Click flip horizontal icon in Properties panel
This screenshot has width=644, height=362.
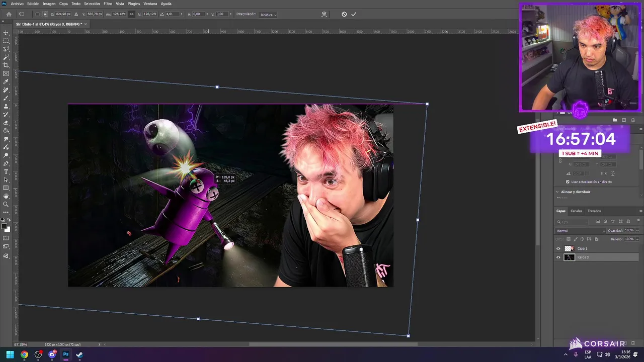coord(604,173)
